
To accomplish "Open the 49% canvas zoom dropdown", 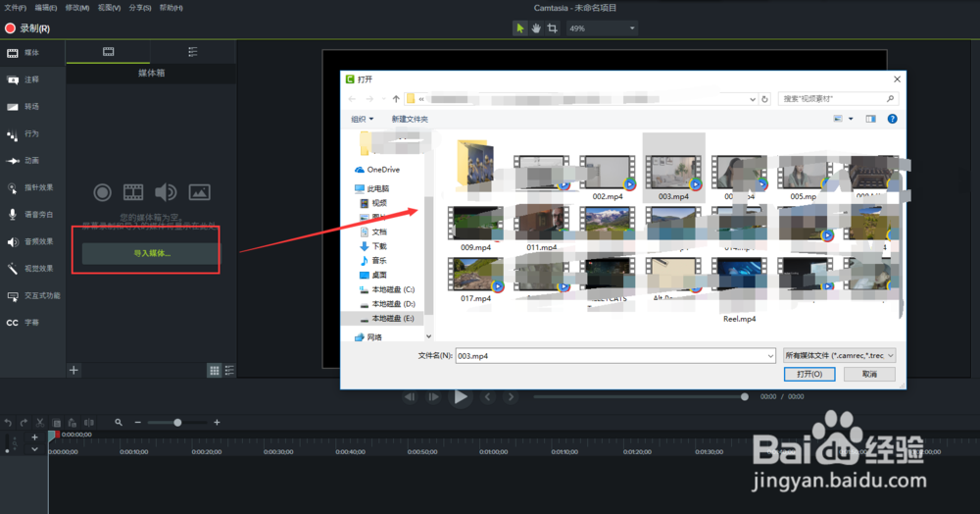I will point(602,28).
